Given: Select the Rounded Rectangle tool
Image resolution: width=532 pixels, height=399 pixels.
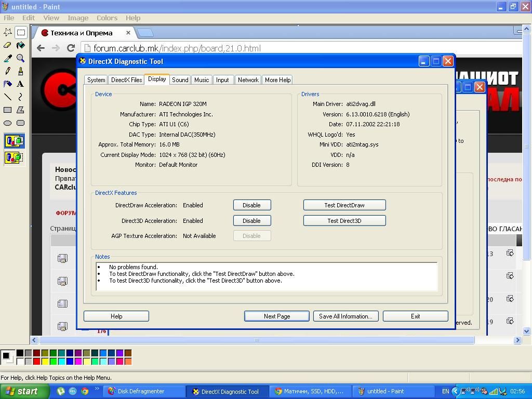Looking at the screenshot, I should (21, 123).
